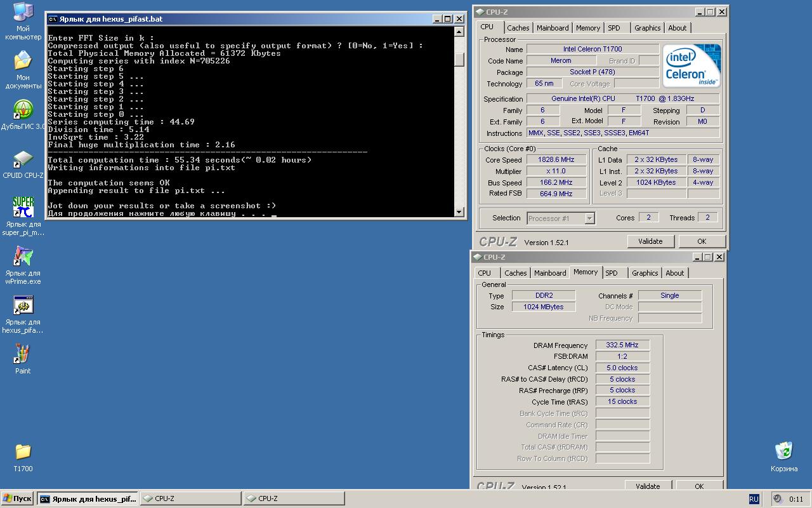
Task: Select Memory tab in lower CPU-Z
Action: click(x=586, y=272)
